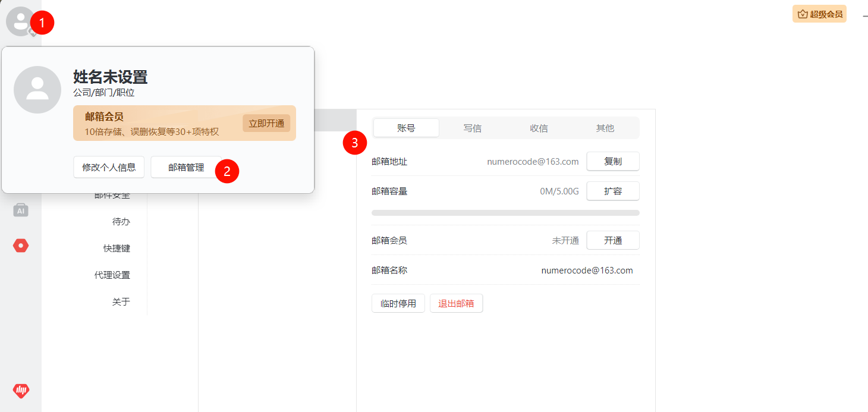The image size is (868, 412).
Task: Select 代理设置 in the settings menu
Action: click(x=112, y=275)
